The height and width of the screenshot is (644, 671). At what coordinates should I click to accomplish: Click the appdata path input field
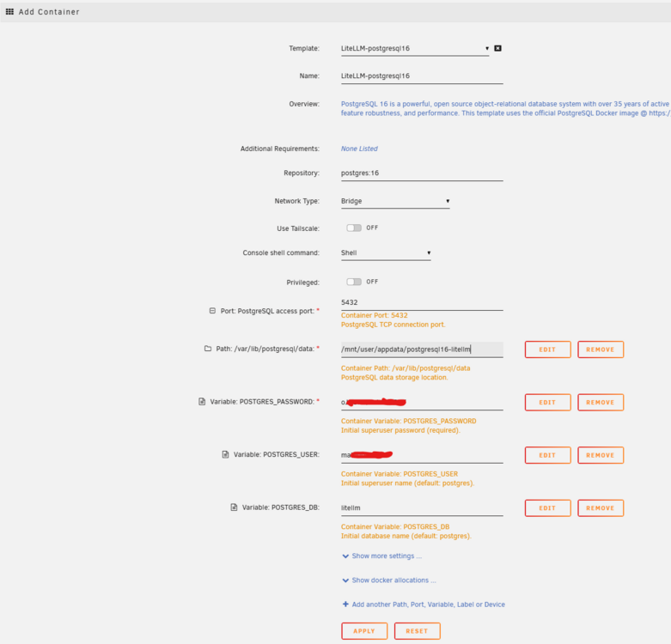(x=422, y=349)
